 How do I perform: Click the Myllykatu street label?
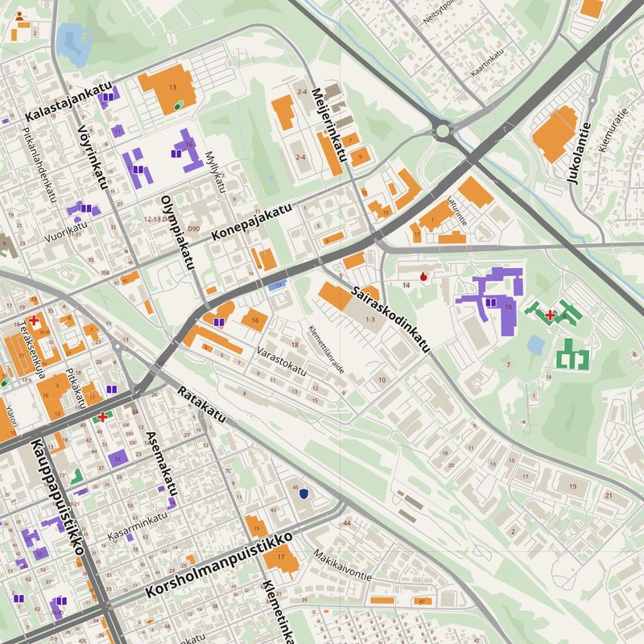[x=215, y=172]
